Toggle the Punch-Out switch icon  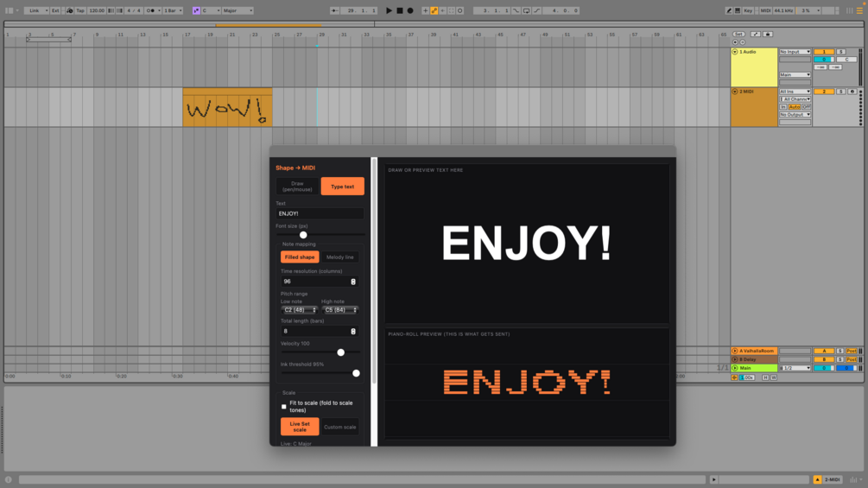537,10
